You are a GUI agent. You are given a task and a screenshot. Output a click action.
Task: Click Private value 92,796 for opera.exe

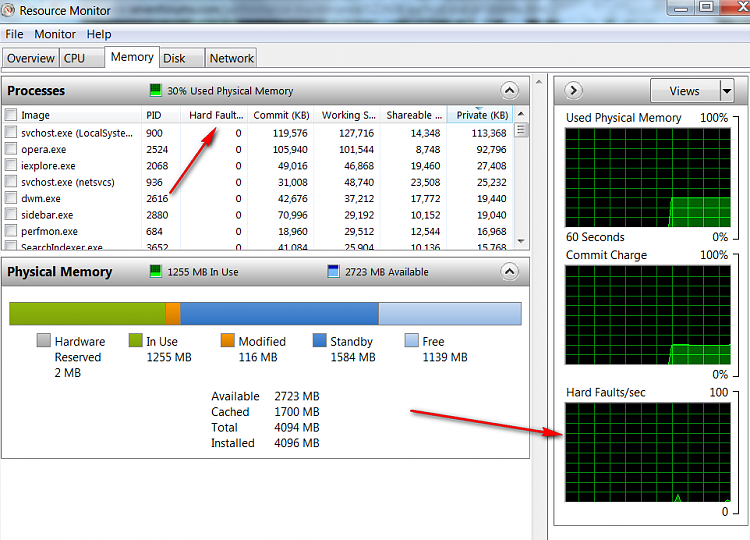491,149
